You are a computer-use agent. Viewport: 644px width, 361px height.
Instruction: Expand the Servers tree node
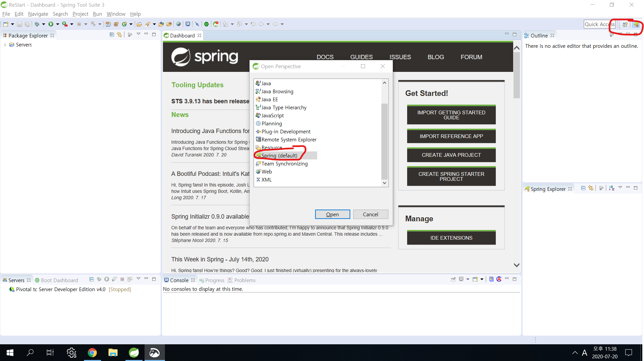tap(5, 45)
